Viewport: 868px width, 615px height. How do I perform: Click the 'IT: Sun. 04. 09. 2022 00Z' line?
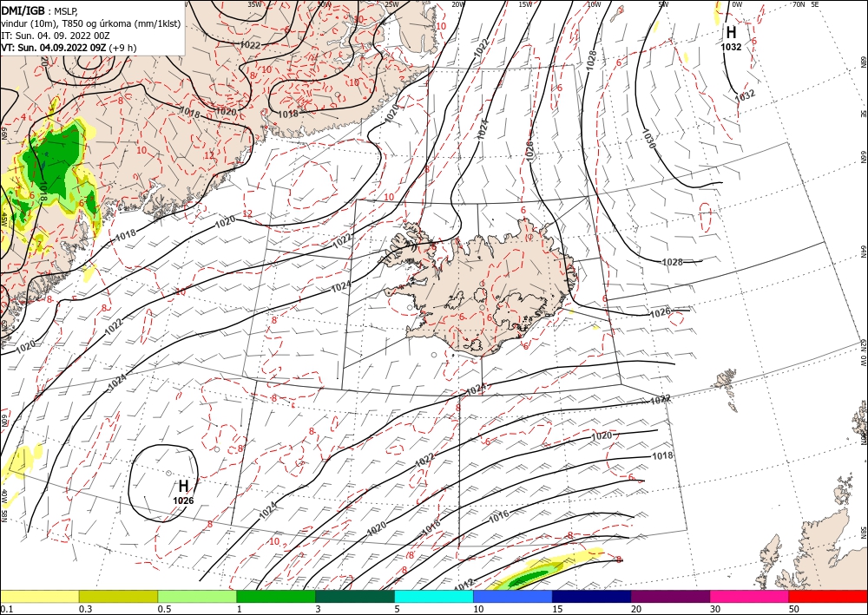coord(56,36)
